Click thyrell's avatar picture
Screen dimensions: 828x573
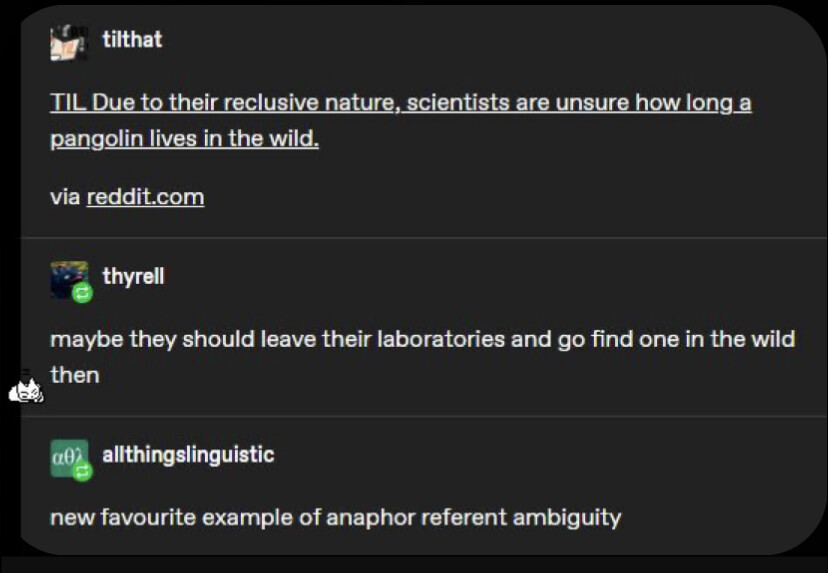(67, 278)
